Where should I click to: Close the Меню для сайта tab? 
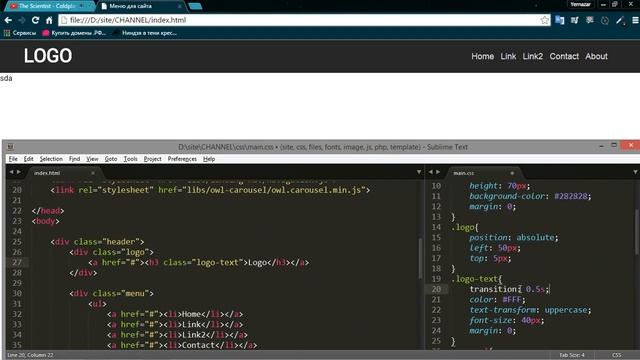(180, 6)
